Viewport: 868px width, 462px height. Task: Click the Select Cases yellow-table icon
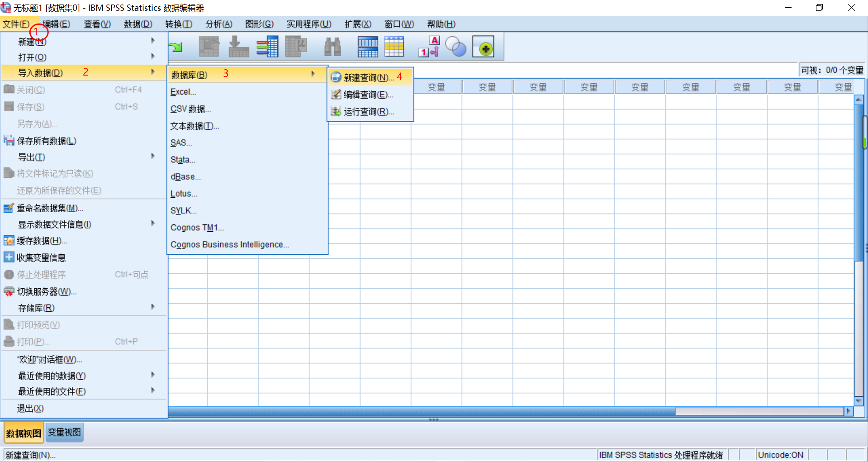394,46
